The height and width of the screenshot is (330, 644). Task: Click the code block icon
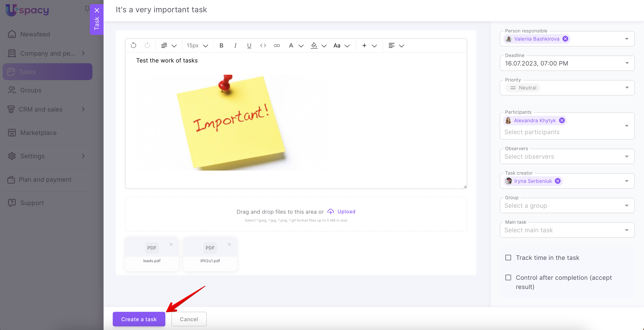[263, 45]
